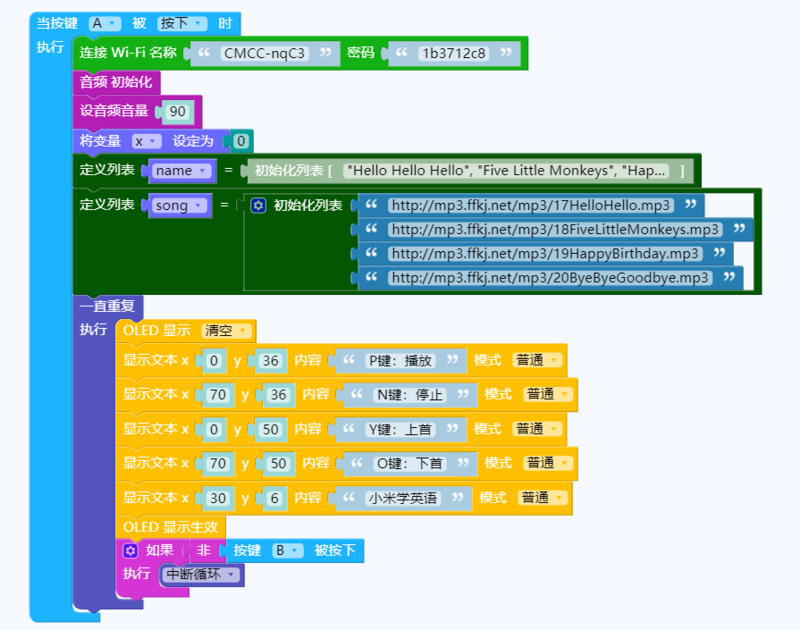Edit the Wi-Fi password 1b3712c8 field
This screenshot has width=800, height=630.
pos(455,53)
